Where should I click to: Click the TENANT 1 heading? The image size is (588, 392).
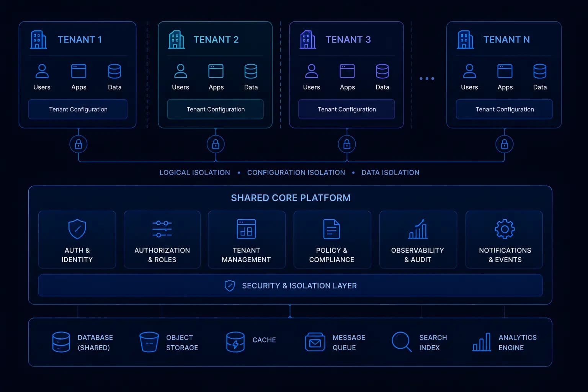[80, 40]
